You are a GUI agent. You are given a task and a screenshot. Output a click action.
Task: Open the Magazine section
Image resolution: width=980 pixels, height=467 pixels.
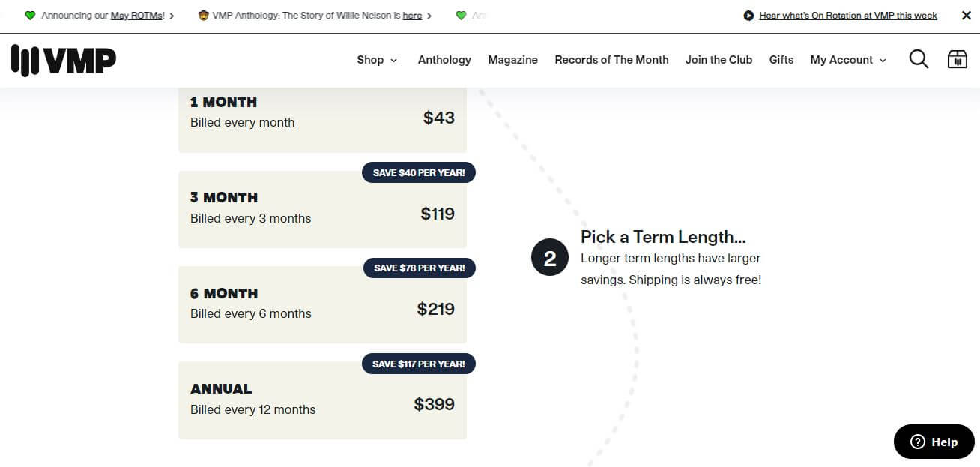[x=512, y=60]
